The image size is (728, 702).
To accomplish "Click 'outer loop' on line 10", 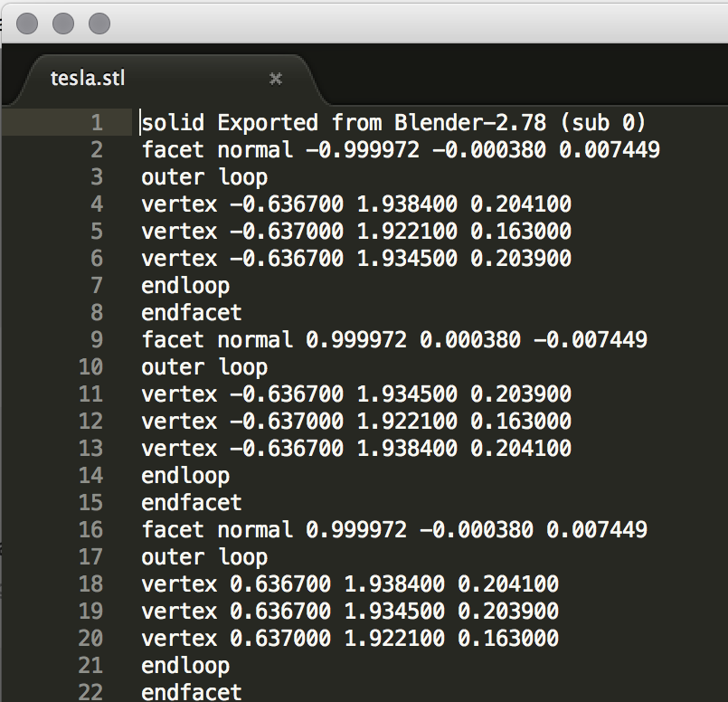I will [204, 367].
